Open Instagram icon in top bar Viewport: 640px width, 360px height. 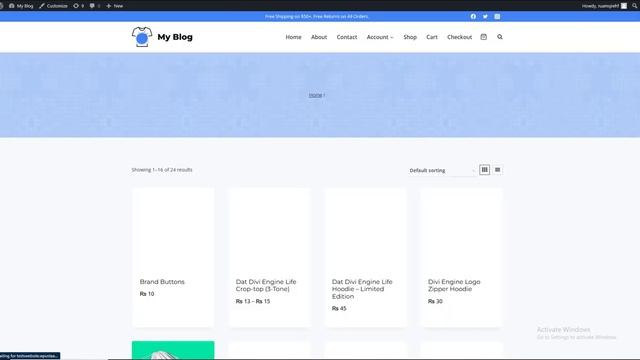497,16
